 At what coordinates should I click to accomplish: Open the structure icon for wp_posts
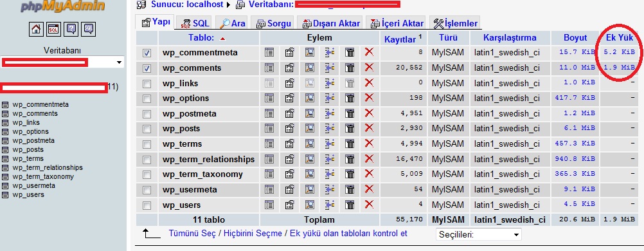pyautogui.click(x=290, y=128)
